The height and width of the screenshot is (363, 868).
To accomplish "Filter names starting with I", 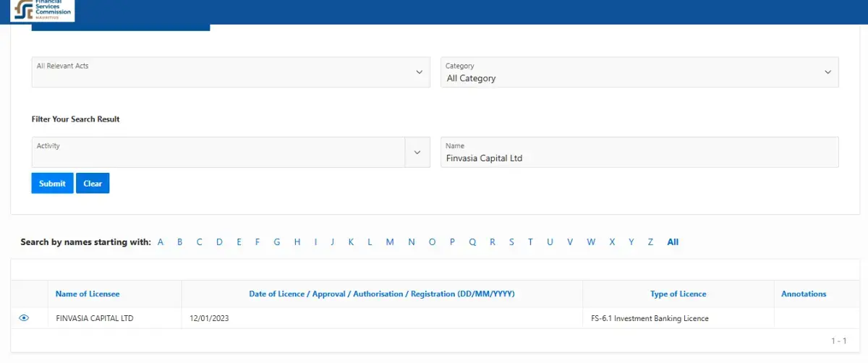I will (x=315, y=242).
